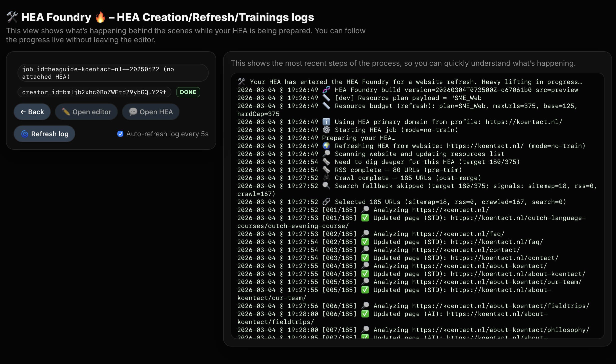This screenshot has width=616, height=364.
Task: Click the DONE status badge
Action: click(188, 92)
